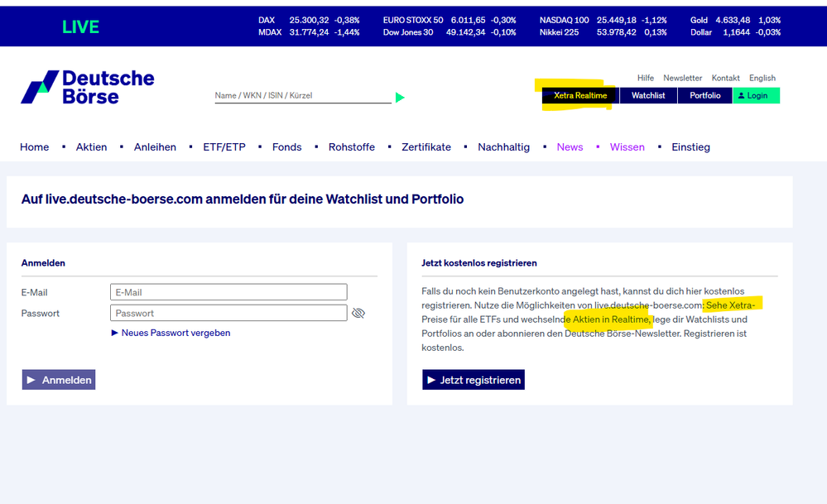Open the Xetra Realtime button
827x504 pixels.
pyautogui.click(x=580, y=96)
